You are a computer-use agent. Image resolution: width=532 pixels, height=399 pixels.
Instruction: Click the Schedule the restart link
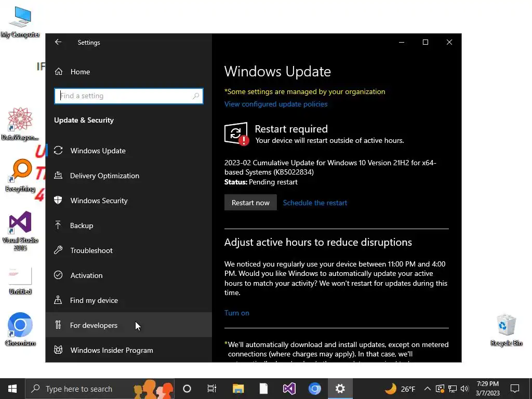coord(315,203)
